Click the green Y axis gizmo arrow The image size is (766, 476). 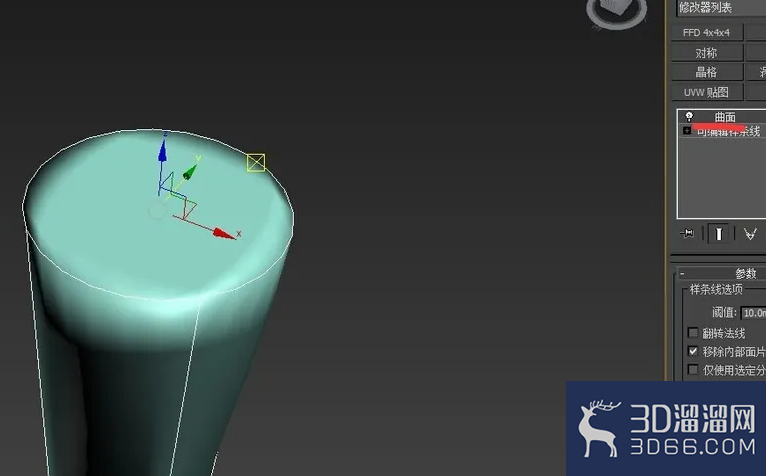click(191, 170)
